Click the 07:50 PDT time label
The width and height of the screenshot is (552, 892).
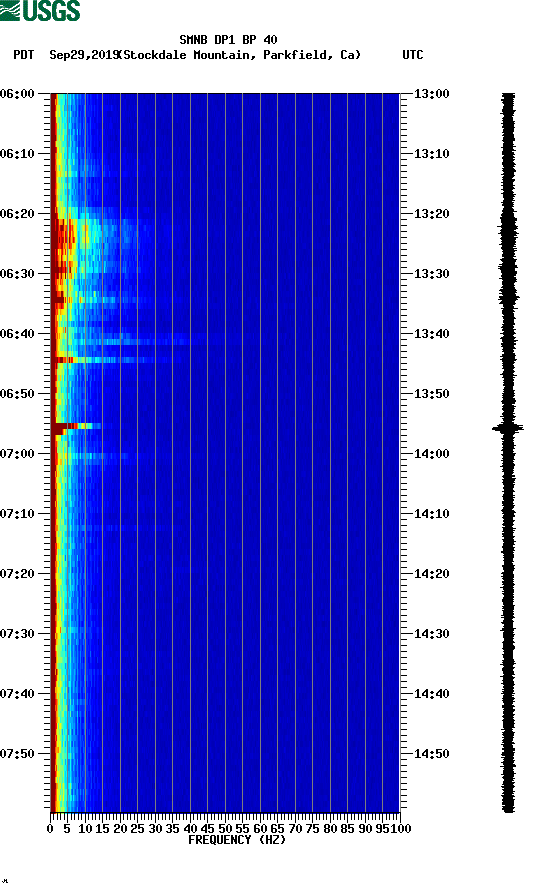(17, 754)
